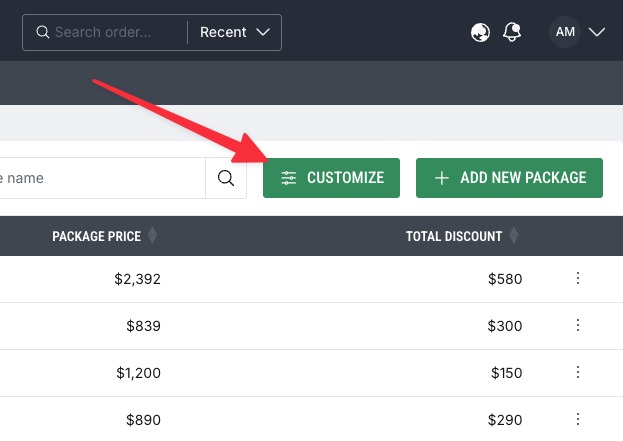Screen dimensions: 623x441
Task: Open the three-dot menu for the $580 discount row
Action: [x=577, y=279]
